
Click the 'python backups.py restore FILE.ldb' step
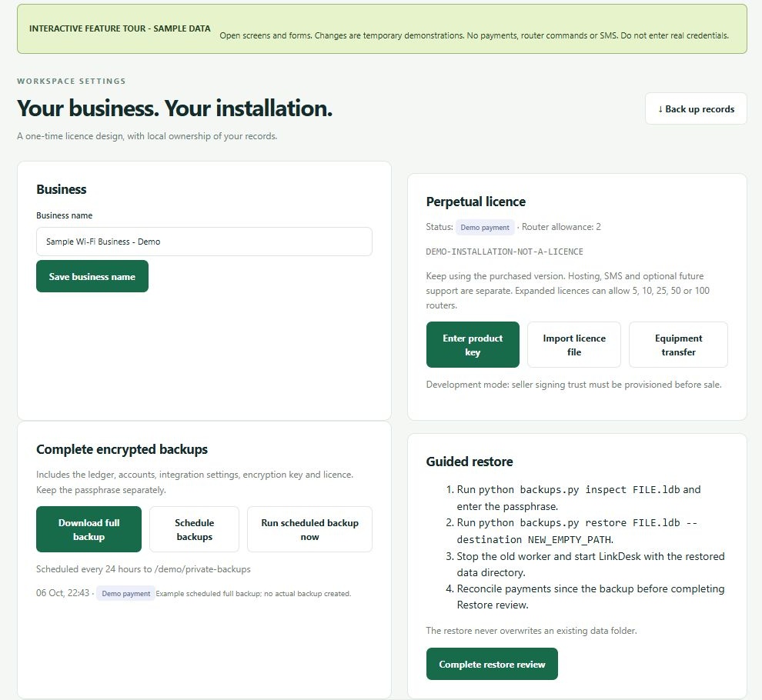(x=577, y=531)
